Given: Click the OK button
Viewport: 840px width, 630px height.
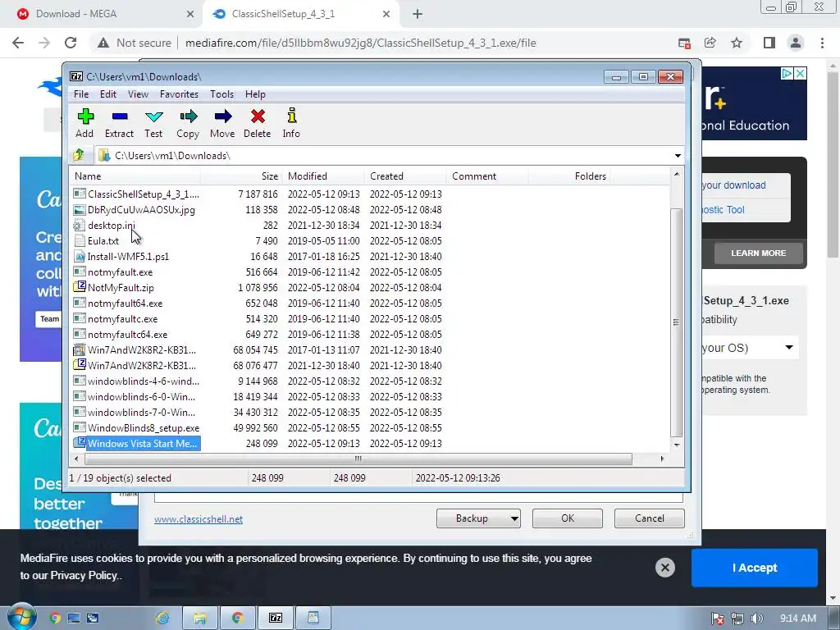Looking at the screenshot, I should click(568, 518).
